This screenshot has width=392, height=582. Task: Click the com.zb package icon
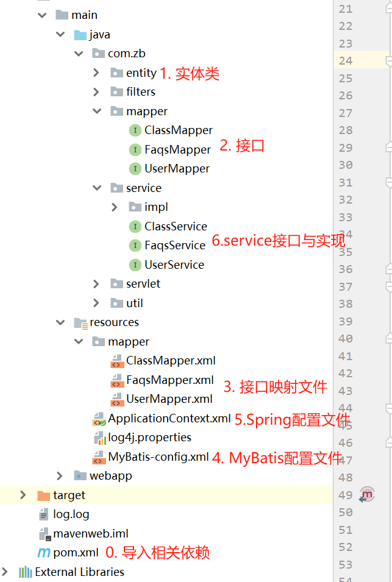coord(98,54)
